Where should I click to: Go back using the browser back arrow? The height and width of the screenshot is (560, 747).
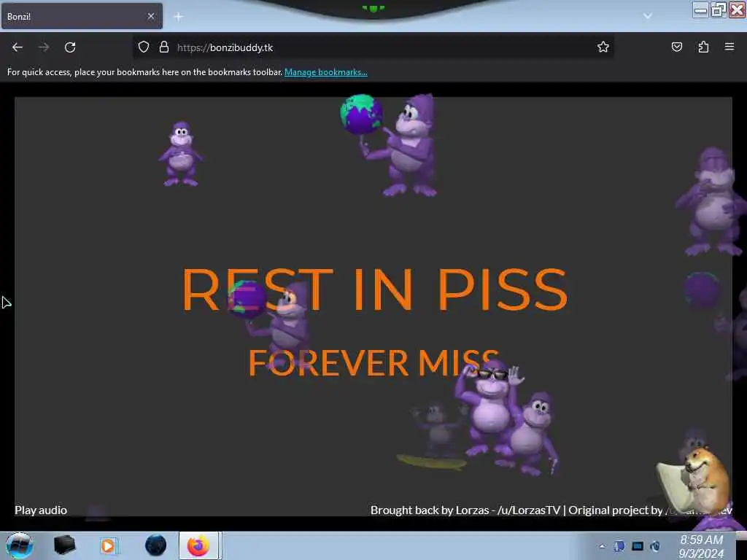18,47
